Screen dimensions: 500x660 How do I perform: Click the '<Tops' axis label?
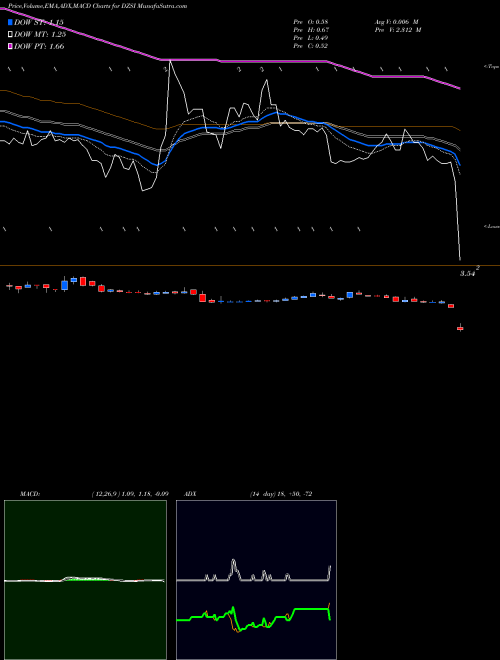tap(491, 67)
